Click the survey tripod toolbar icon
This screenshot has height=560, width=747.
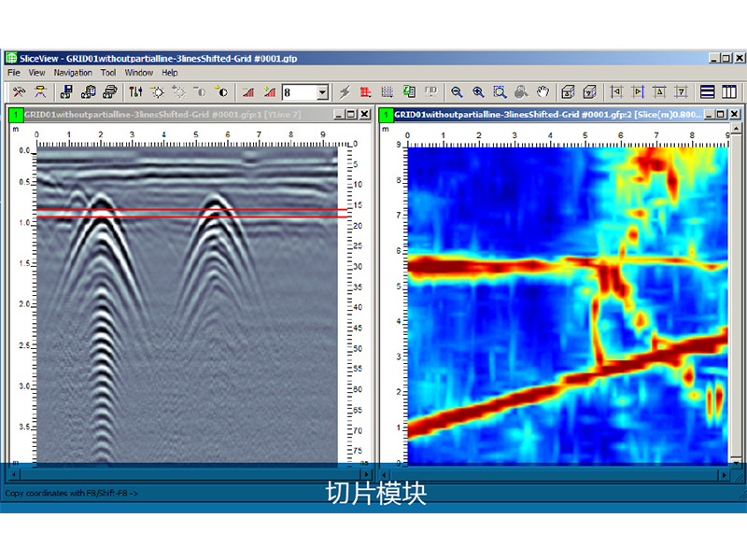(40, 91)
